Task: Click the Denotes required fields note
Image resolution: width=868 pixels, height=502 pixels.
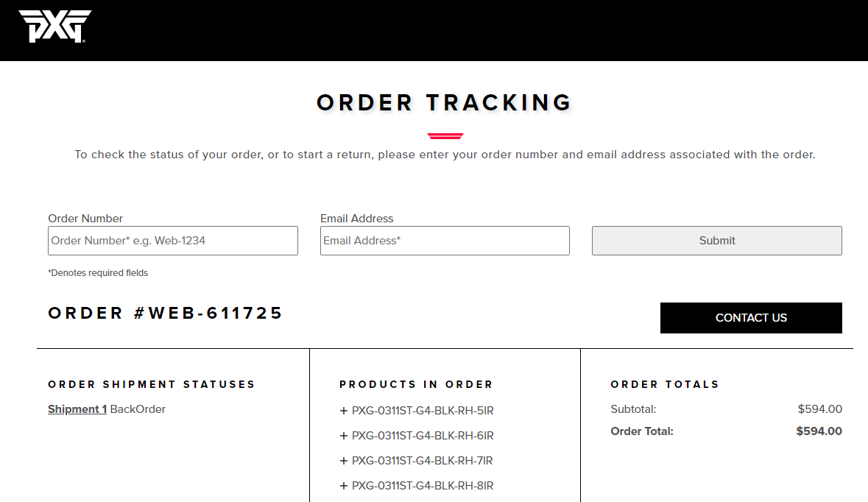Action: 98,273
